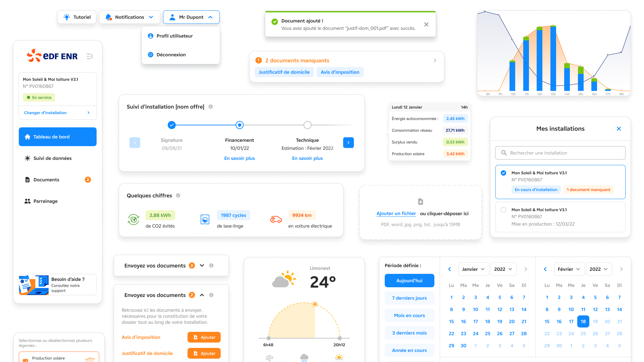Click the En savoir plus financement link
Screen dimensions: 644x362
click(239, 158)
